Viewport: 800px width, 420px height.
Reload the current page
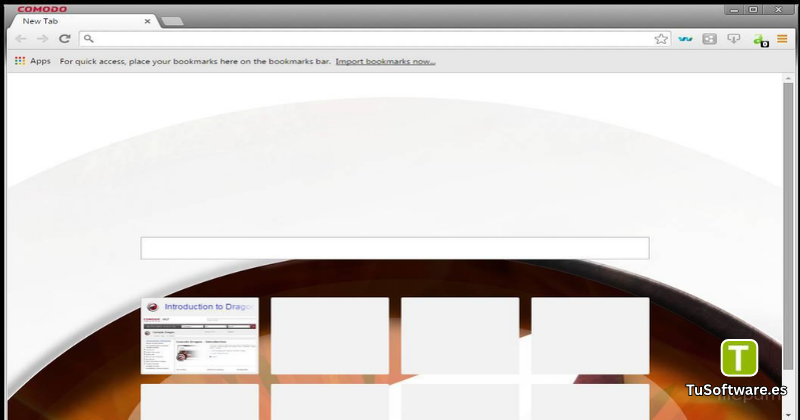point(64,39)
